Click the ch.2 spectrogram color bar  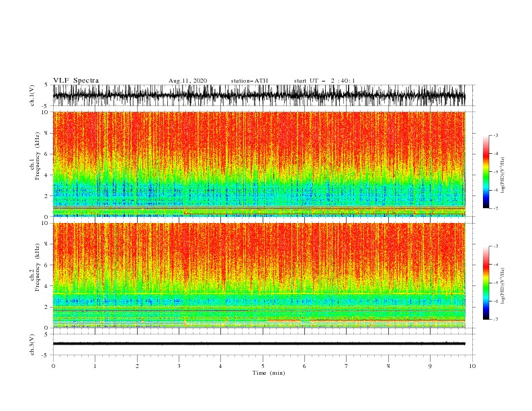click(486, 283)
